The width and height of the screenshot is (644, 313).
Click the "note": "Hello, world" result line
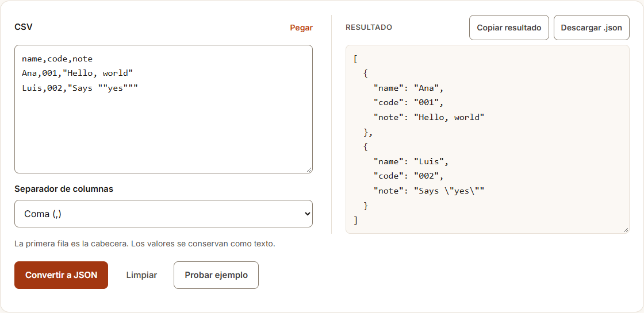point(429,117)
